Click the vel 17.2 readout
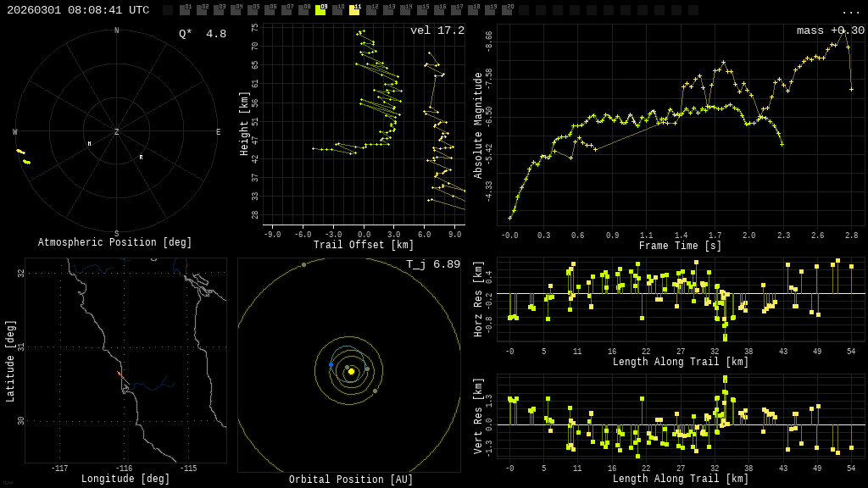The image size is (868, 488). [x=437, y=31]
